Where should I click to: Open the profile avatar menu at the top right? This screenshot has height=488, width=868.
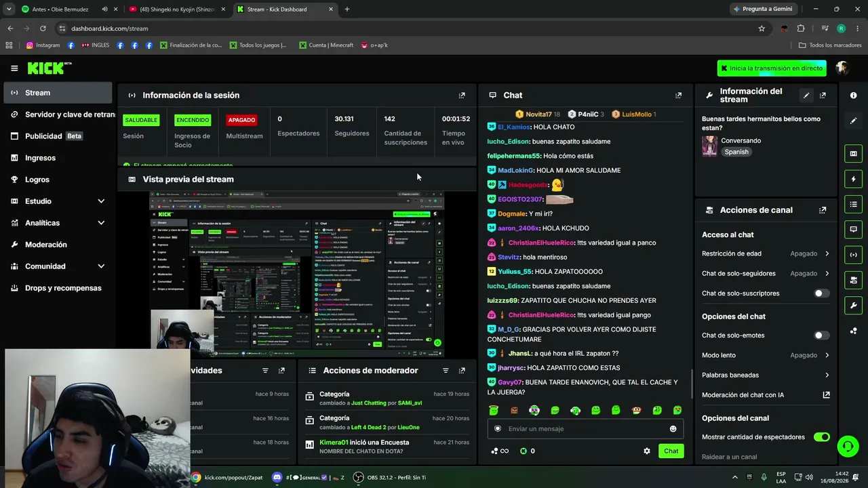tap(842, 68)
